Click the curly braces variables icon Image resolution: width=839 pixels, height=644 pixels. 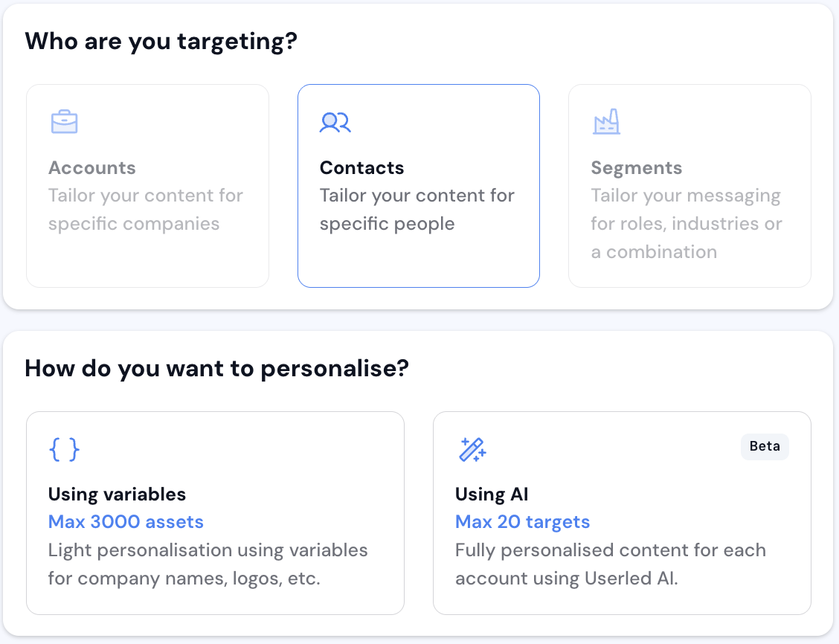coord(64,449)
